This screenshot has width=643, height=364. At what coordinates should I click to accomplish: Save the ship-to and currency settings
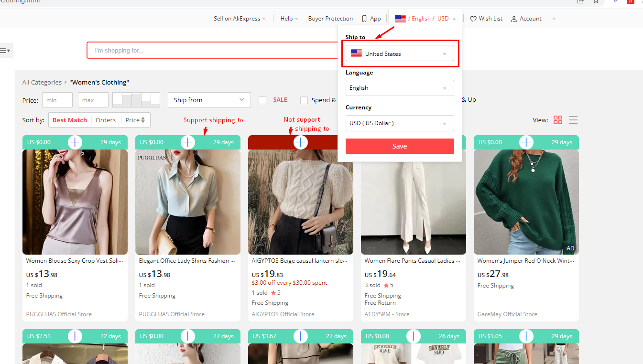click(x=400, y=146)
